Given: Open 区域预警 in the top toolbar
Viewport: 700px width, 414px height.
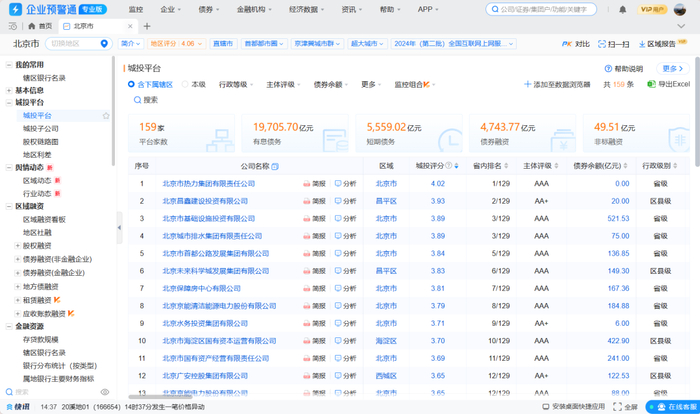Looking at the screenshot, I should pyautogui.click(x=659, y=44).
